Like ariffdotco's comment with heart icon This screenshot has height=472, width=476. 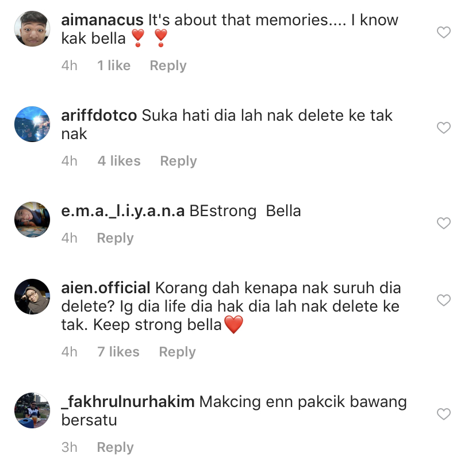pos(443,128)
